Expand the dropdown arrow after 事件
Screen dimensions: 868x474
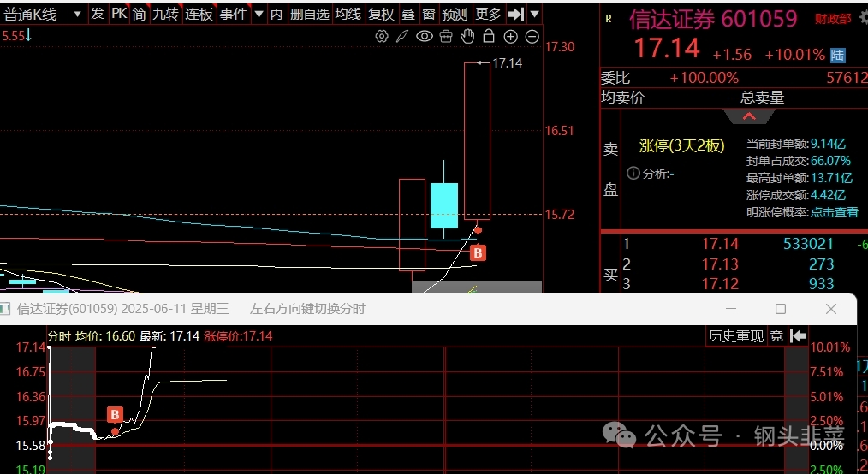259,15
